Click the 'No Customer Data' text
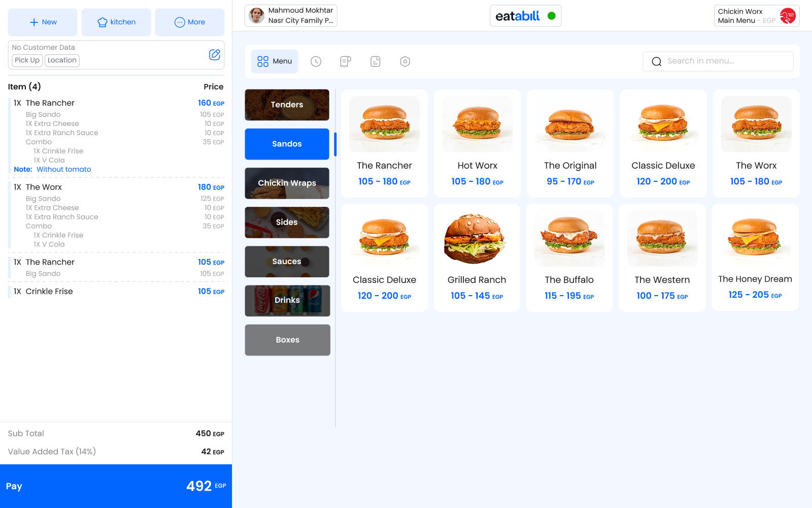This screenshot has width=812, height=508. [44, 47]
